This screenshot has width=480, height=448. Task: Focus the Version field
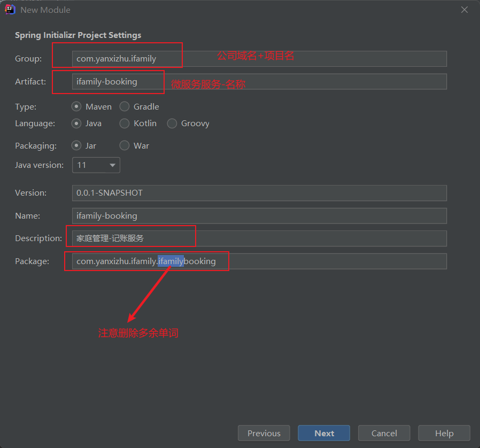[x=259, y=193]
